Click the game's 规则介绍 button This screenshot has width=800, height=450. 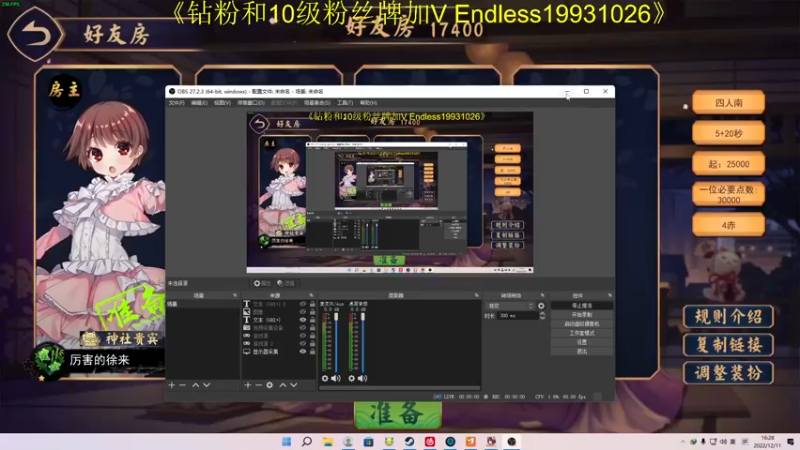pos(728,317)
